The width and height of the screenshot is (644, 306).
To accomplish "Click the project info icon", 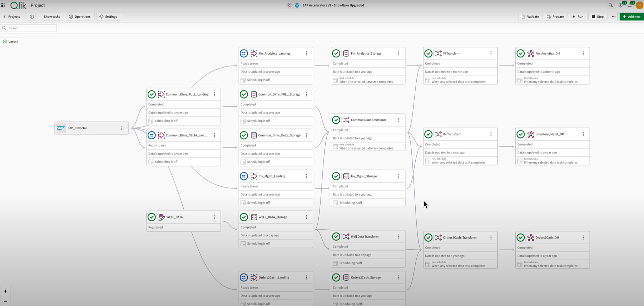I will coord(32,17).
